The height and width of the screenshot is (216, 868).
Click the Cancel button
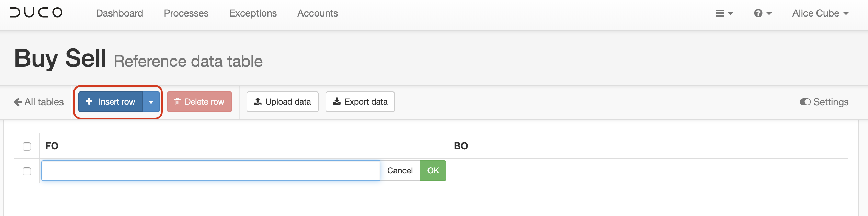point(400,171)
